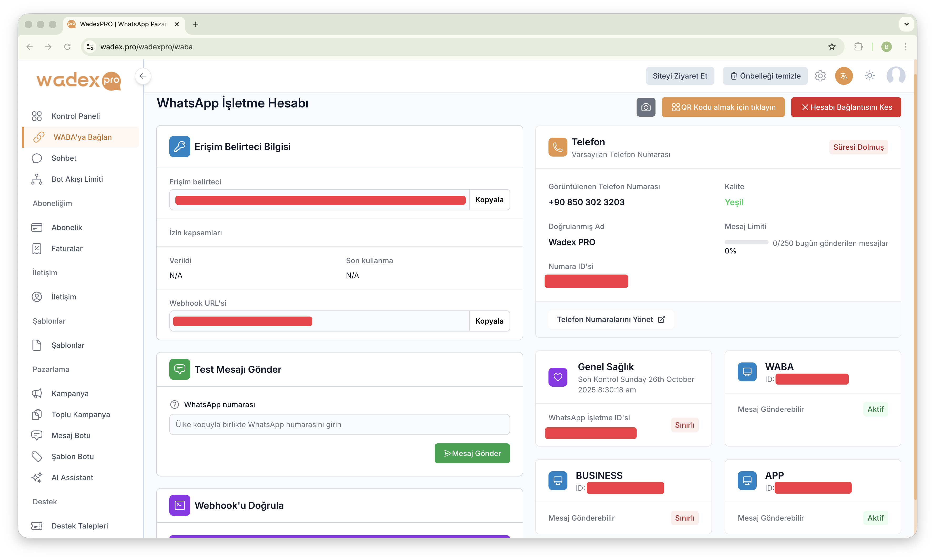Image resolution: width=935 pixels, height=560 pixels.
Task: Open the settings gear icon in header
Action: point(820,76)
